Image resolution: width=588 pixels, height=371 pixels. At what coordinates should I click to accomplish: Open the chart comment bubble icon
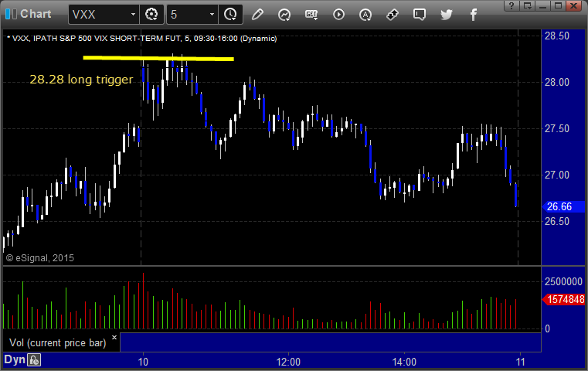pos(420,15)
